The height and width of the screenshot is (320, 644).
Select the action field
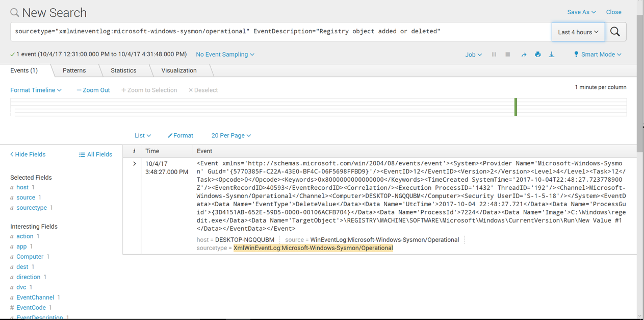pos(24,236)
